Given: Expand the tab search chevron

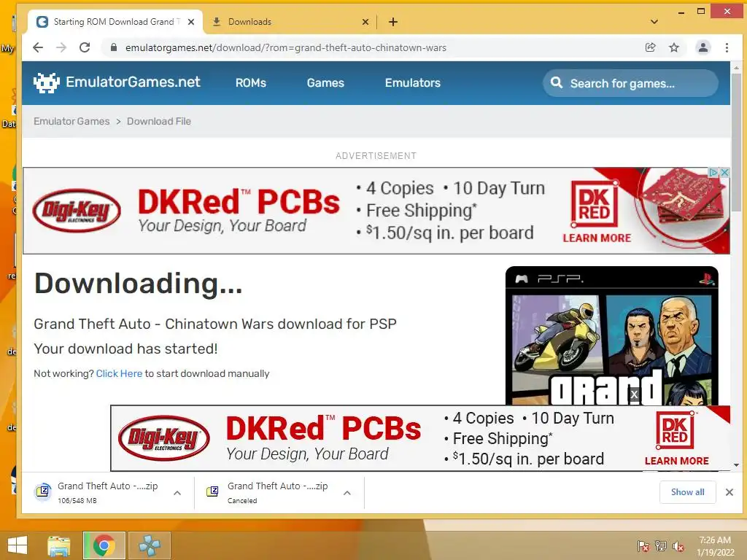Looking at the screenshot, I should (654, 22).
